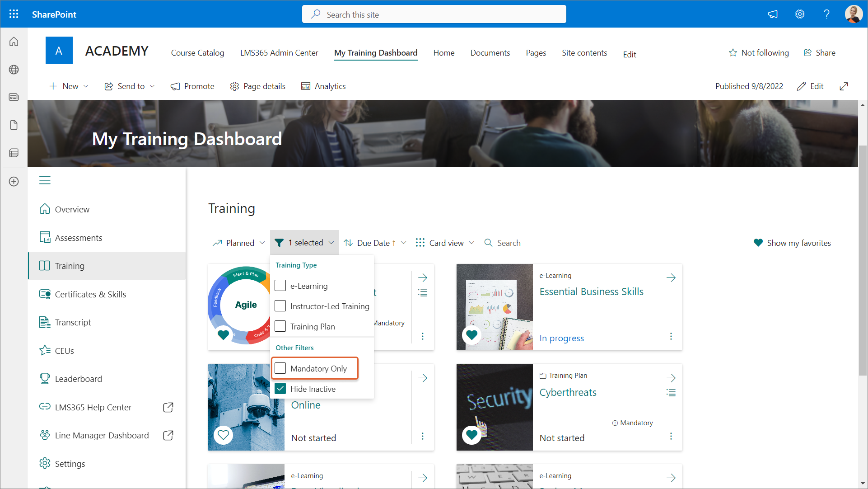Check the Mandatory Only filter
The image size is (868, 489).
(x=280, y=368)
